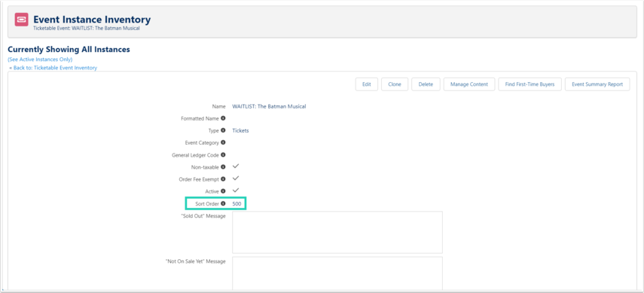The height and width of the screenshot is (293, 644).
Task: Click the Sort Order value 500
Action: click(x=237, y=204)
